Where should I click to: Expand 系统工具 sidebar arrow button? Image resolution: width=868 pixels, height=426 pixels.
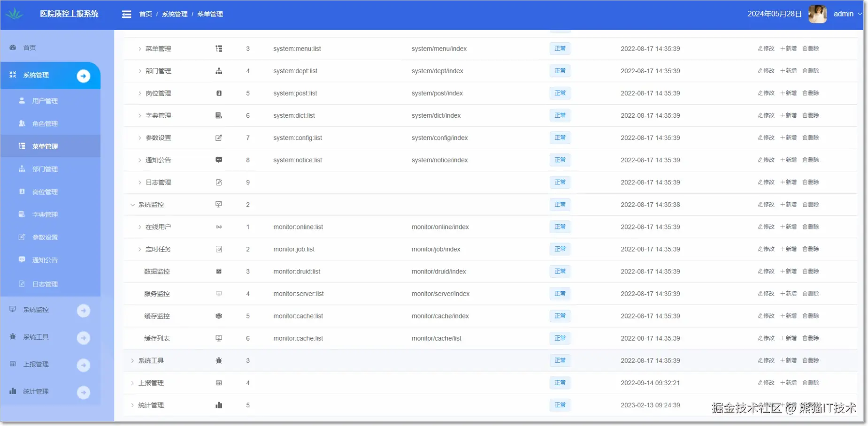tap(84, 337)
